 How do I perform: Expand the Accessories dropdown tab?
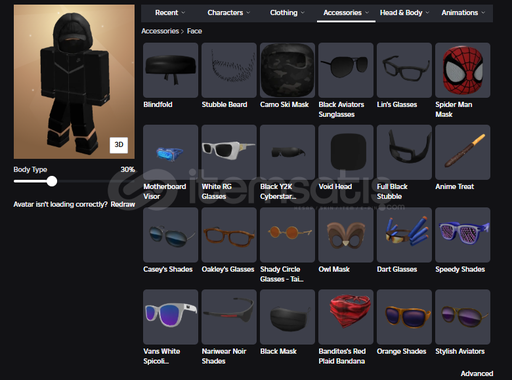pos(346,13)
